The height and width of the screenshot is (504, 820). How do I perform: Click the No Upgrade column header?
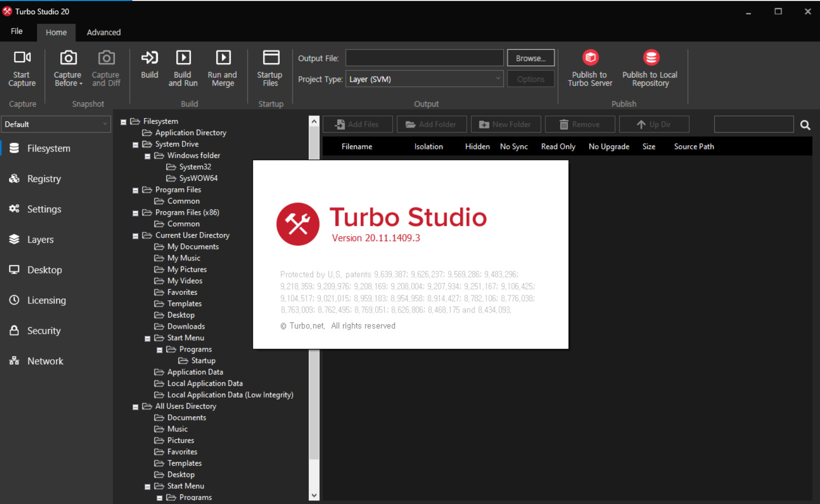(x=609, y=146)
